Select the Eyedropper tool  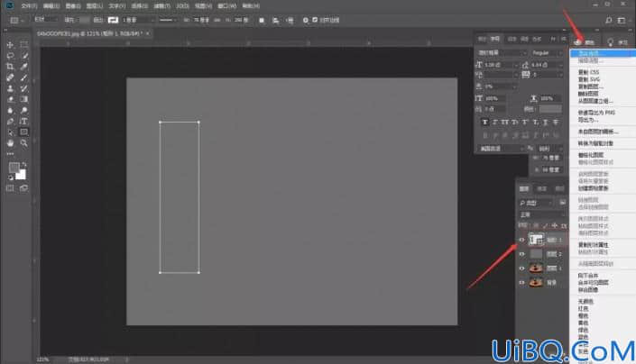(24, 67)
